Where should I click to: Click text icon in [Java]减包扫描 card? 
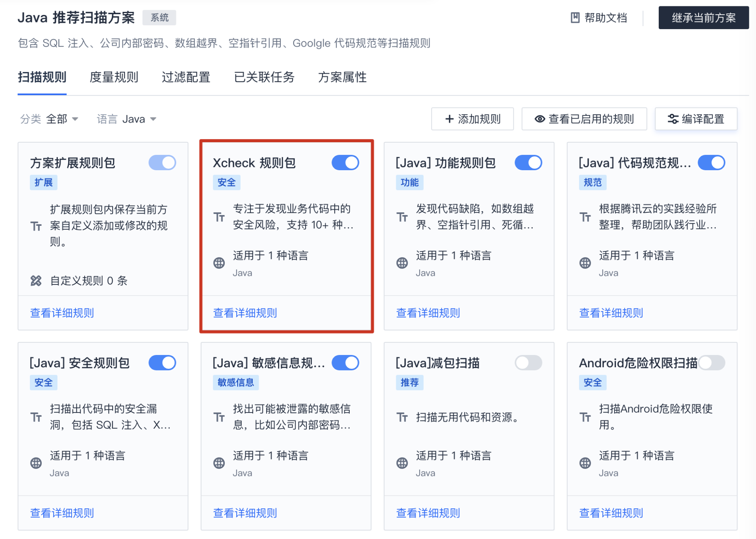click(402, 417)
